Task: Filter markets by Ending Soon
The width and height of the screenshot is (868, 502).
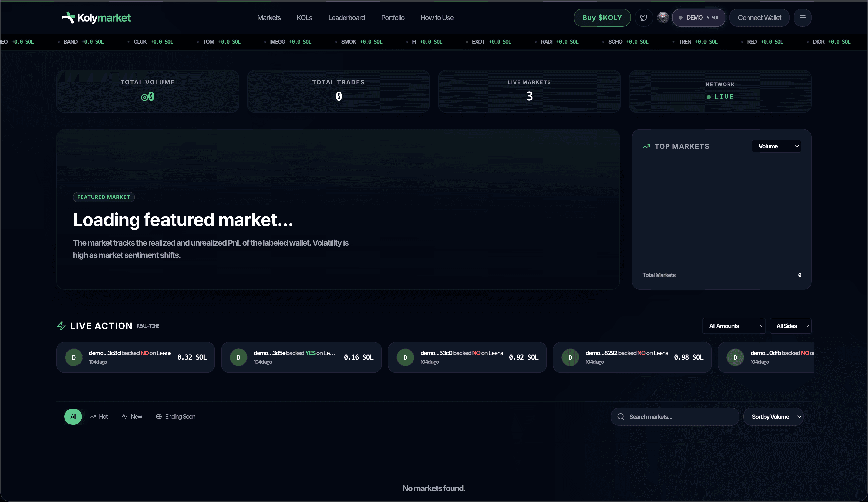Action: coord(176,417)
